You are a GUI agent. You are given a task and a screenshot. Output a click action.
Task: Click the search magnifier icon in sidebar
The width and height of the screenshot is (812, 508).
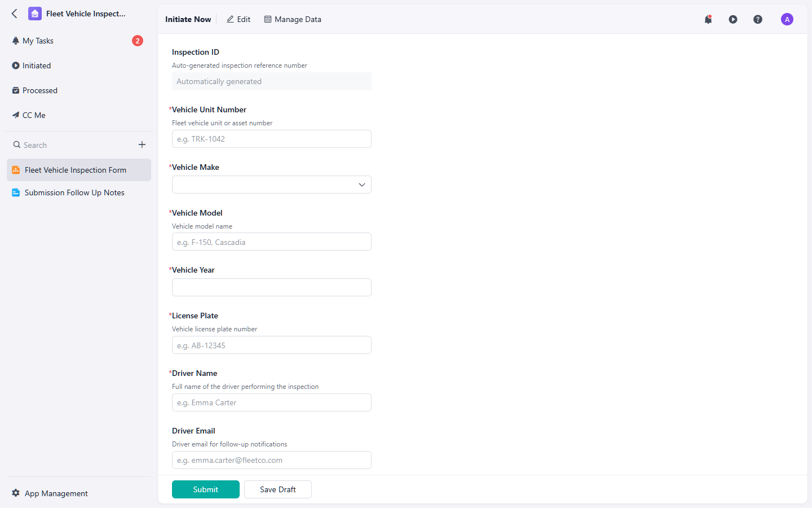coord(17,144)
